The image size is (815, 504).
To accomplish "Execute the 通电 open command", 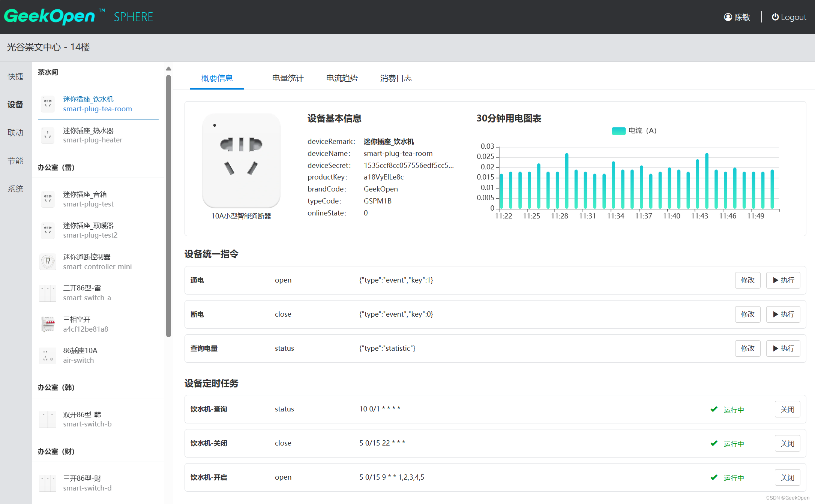I will 783,280.
